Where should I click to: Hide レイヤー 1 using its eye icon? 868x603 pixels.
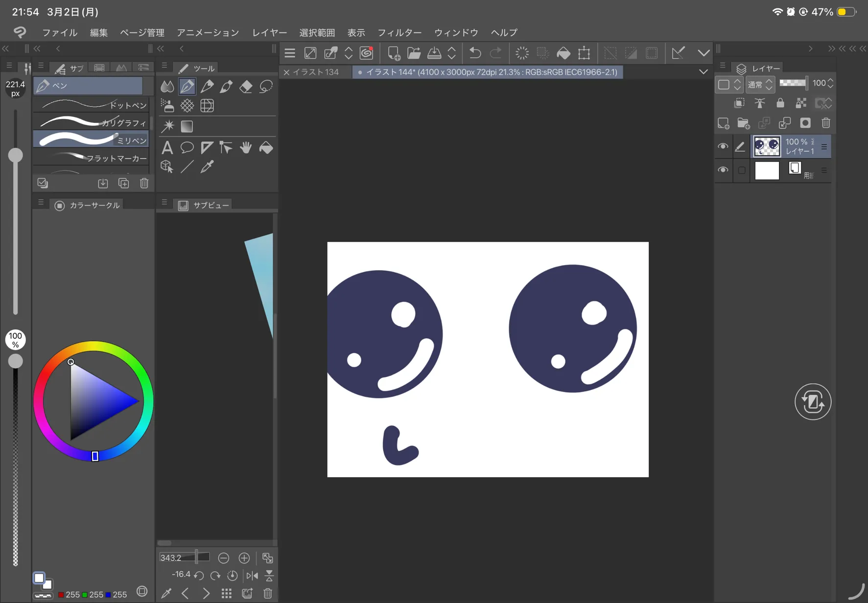pos(723,146)
